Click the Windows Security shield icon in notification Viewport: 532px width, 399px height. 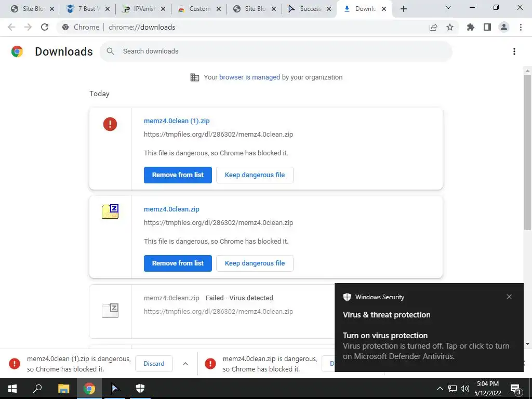(347, 297)
